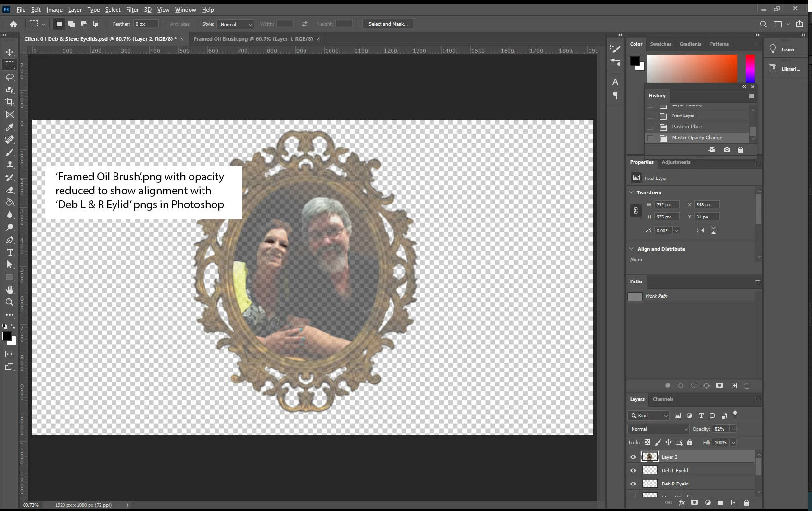Select the Move tool

(10, 52)
